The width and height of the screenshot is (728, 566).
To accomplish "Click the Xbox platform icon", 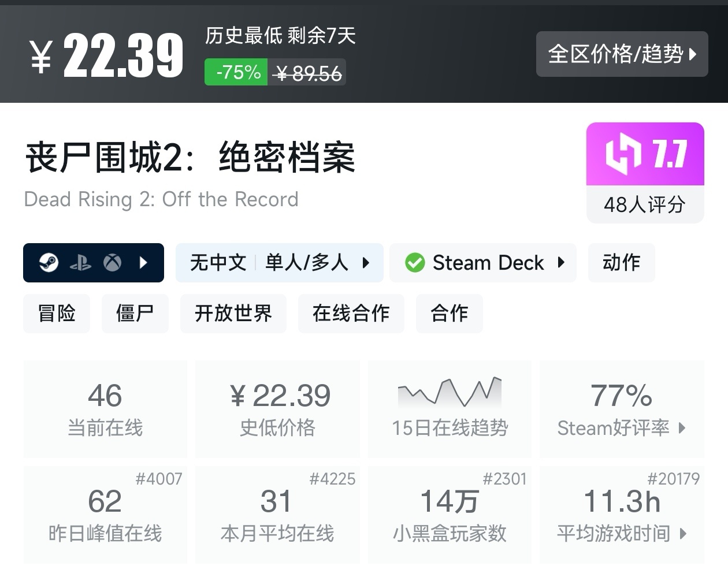I will (x=112, y=263).
